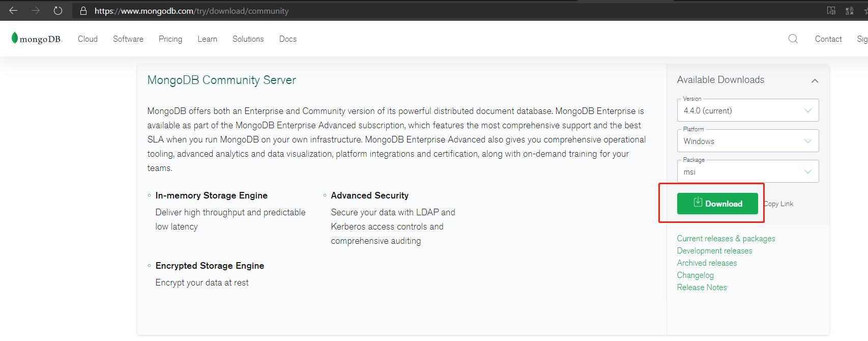This screenshot has width=868, height=341.
Task: Click the green Download button
Action: click(717, 204)
